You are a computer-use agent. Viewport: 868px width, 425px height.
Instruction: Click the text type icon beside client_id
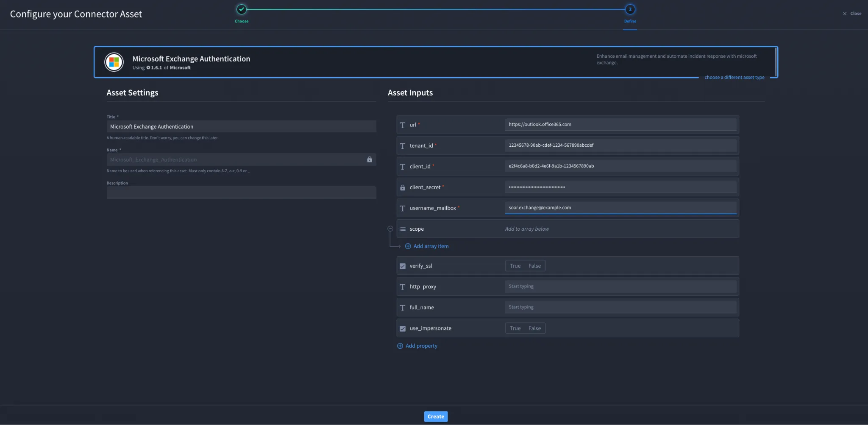[403, 167]
